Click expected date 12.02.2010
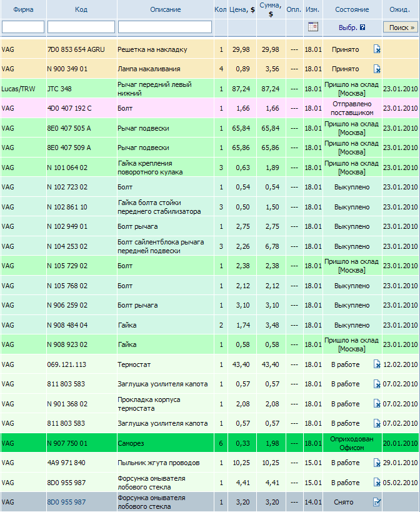The width and height of the screenshot is (420, 512). (x=401, y=364)
